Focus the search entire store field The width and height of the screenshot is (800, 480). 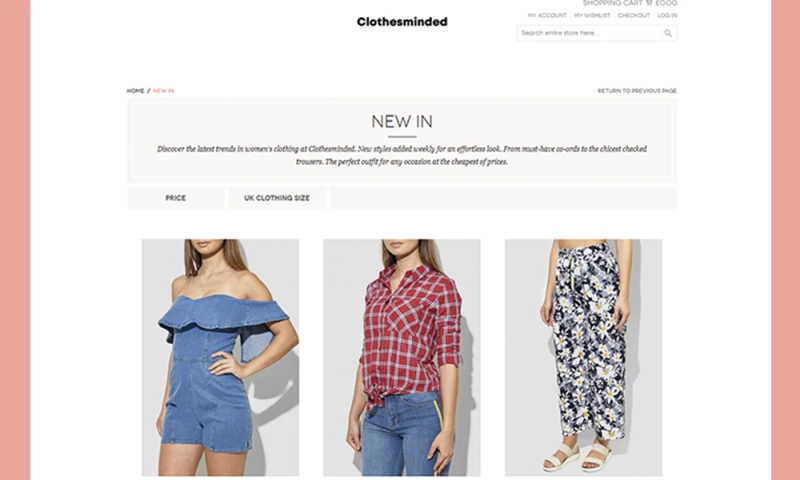click(x=589, y=33)
